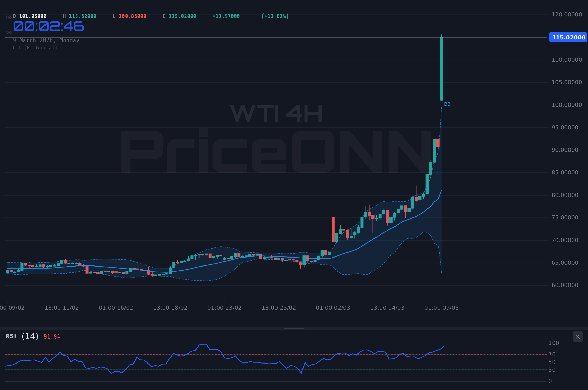Click the RSI scale label 30
The image size is (588, 390).
552,370
